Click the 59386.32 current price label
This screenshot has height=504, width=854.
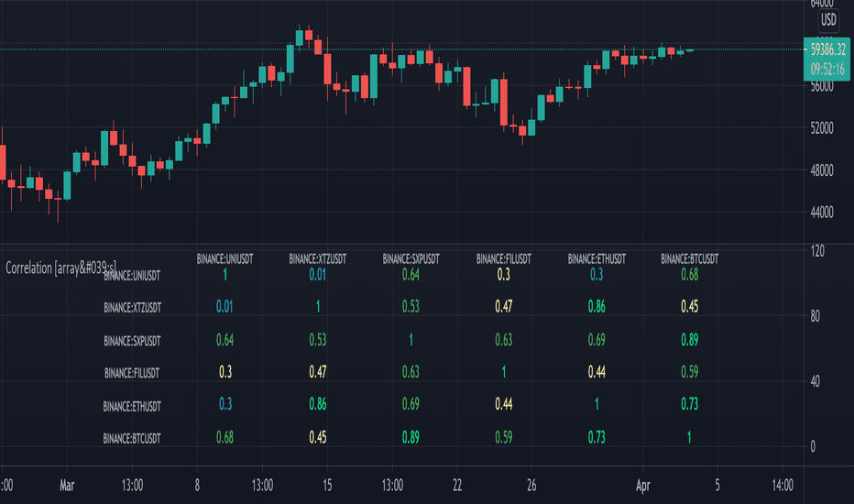click(827, 49)
